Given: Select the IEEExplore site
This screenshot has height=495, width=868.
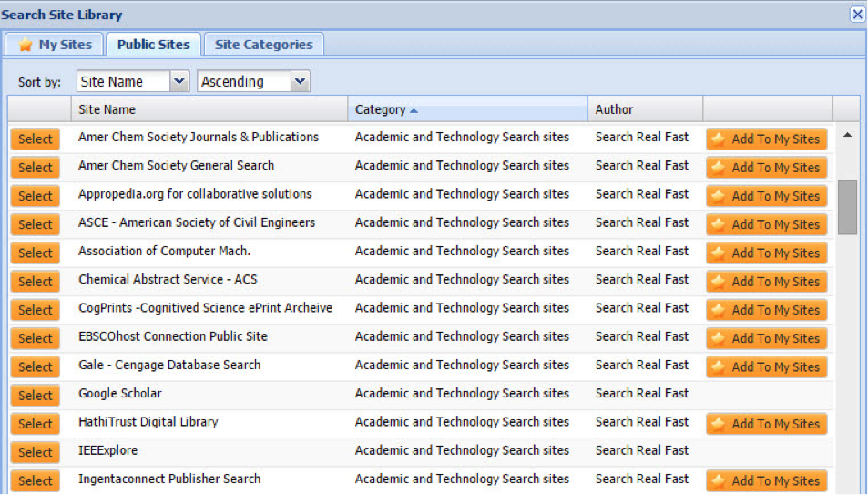Looking at the screenshot, I should (35, 452).
